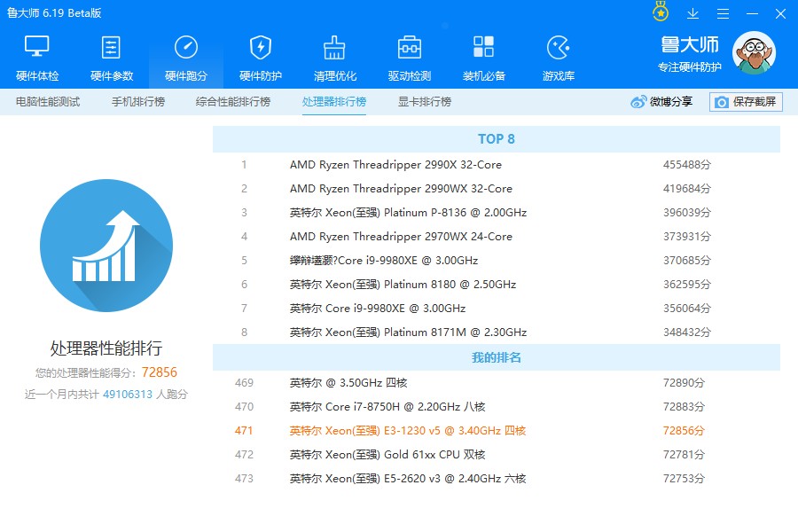The height and width of the screenshot is (532, 798).
Task: Select 英特尔 Core i9-9980XE rank 7 row
Action: coord(497,309)
